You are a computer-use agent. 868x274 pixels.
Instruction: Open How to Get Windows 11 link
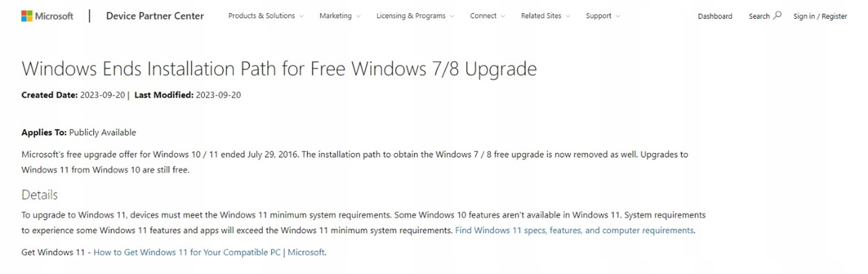(x=209, y=252)
